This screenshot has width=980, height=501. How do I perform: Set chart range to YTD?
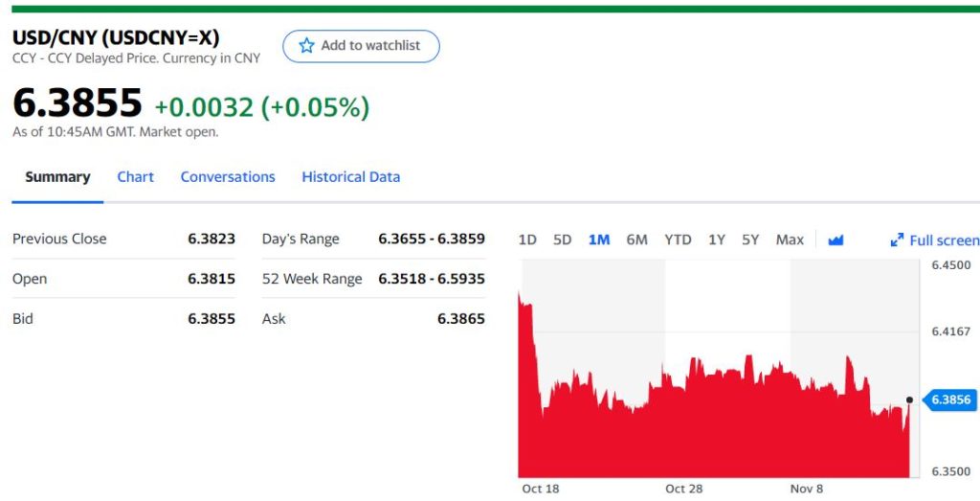pos(678,239)
